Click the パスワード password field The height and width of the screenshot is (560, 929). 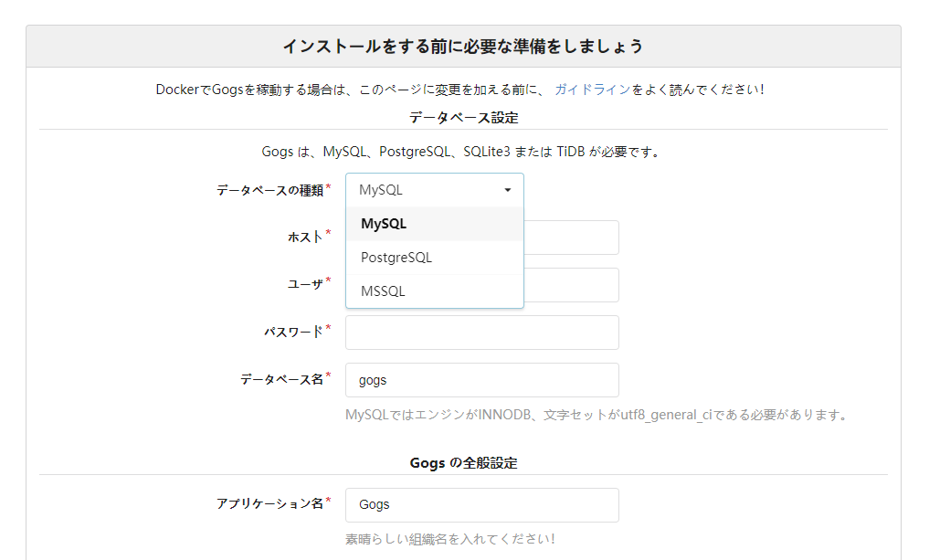coord(481,333)
